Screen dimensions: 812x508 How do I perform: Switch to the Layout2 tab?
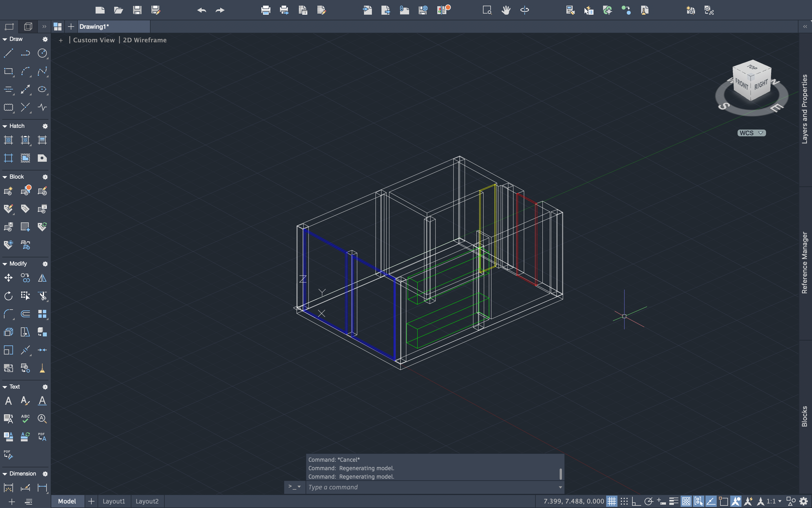[147, 501]
